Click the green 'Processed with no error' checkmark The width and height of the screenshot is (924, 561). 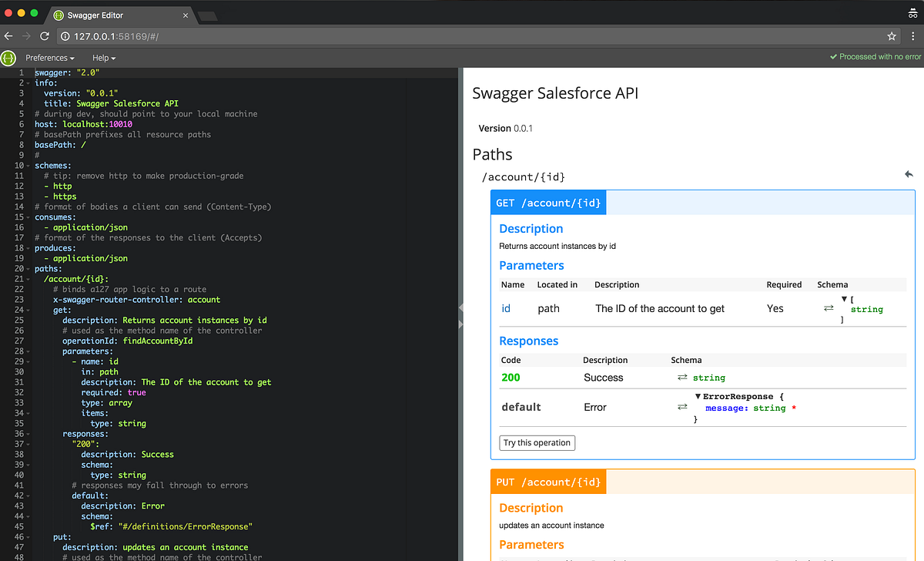point(834,57)
